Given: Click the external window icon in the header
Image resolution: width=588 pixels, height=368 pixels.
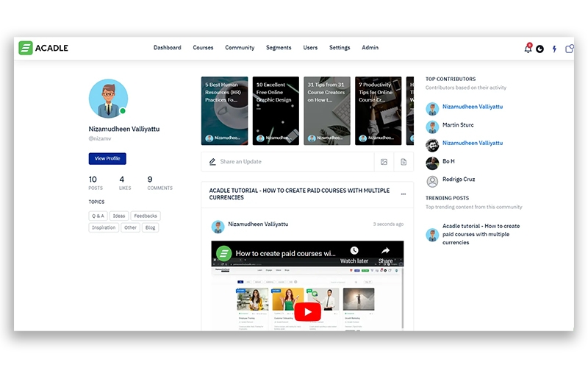Looking at the screenshot, I should (x=569, y=49).
